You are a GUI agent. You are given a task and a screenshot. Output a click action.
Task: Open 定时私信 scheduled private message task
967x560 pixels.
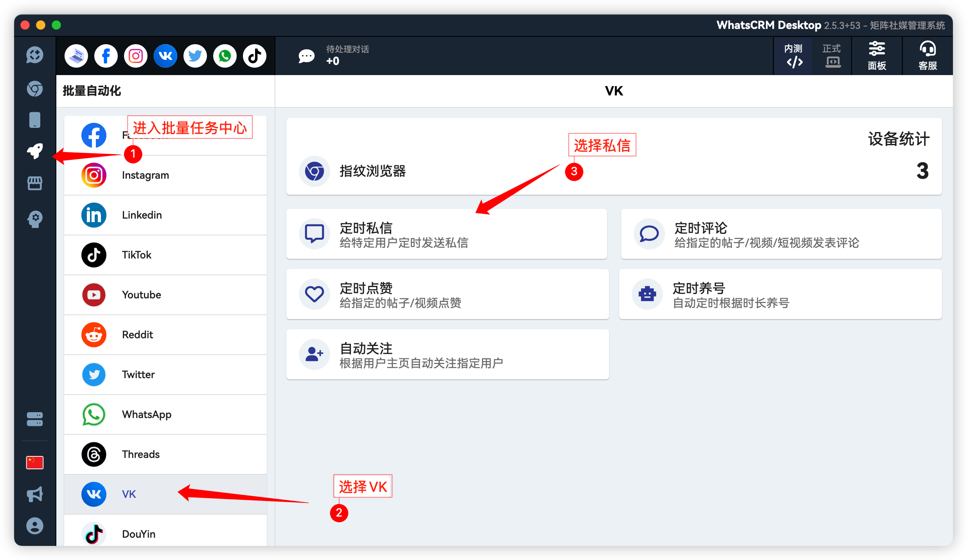point(447,233)
